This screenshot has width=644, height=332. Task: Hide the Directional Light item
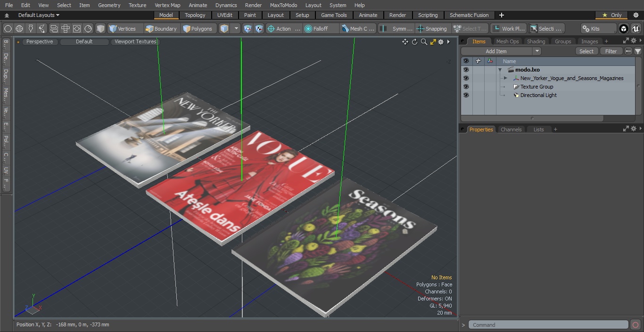pos(466,95)
